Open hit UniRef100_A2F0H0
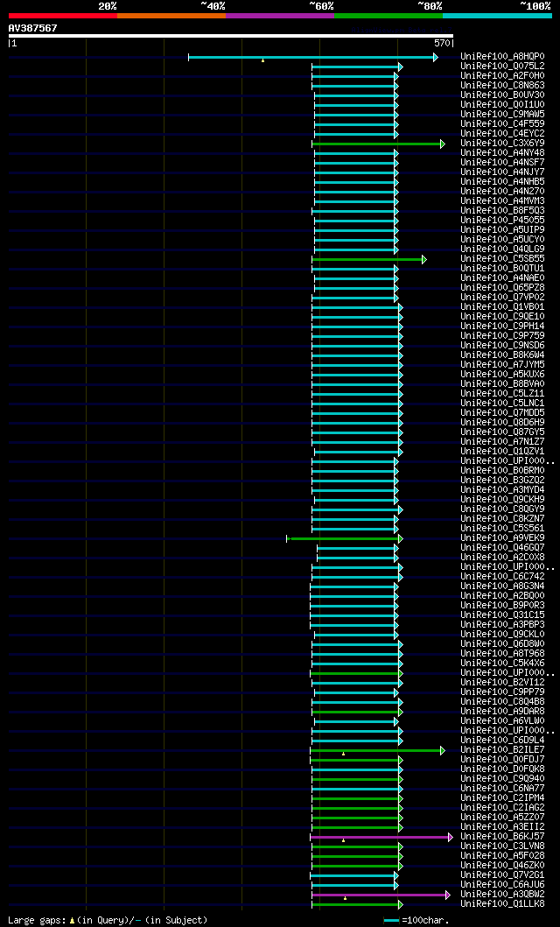This screenshot has height=927, width=560. click(503, 75)
